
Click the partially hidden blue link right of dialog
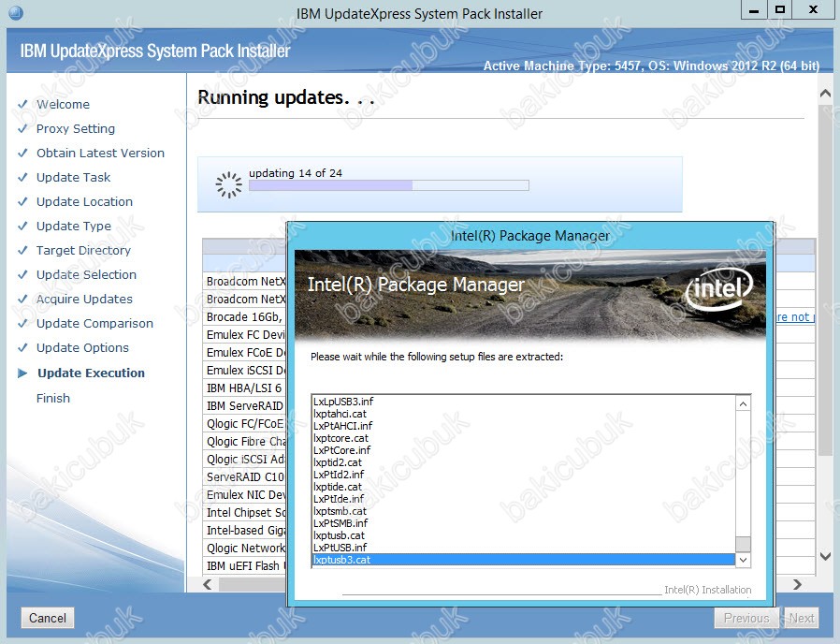coord(795,317)
